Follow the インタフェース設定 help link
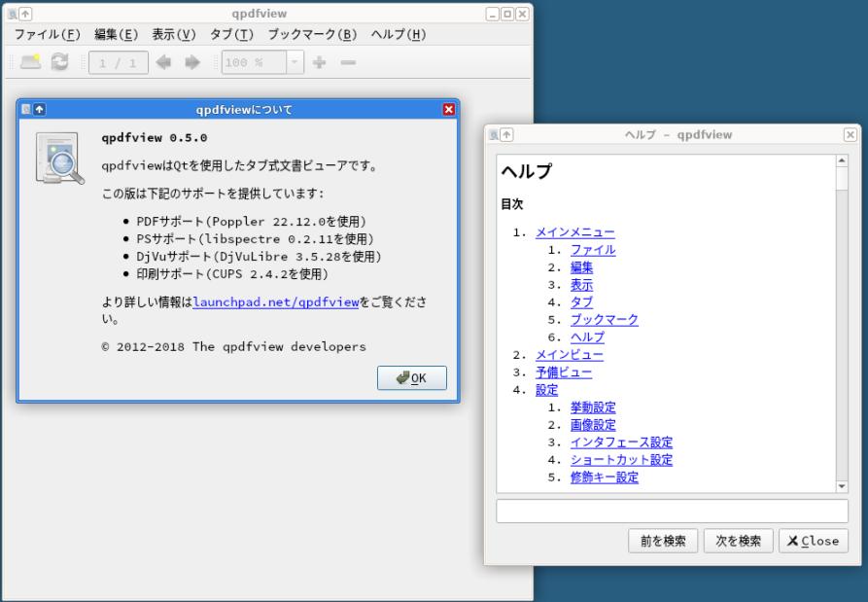Image resolution: width=868 pixels, height=602 pixels. (x=621, y=443)
